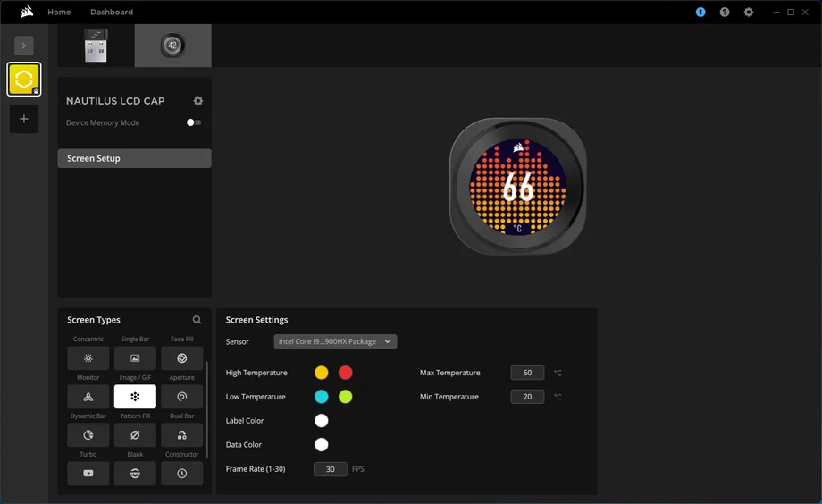The image size is (822, 504).
Task: Open the notifications icon in title bar
Action: coord(700,12)
